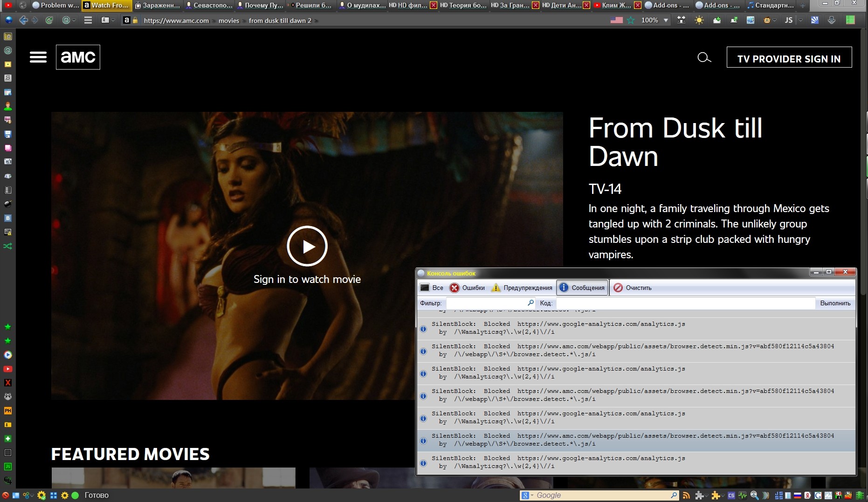
Task: Click the black X icon in left sidebar
Action: [x=8, y=383]
